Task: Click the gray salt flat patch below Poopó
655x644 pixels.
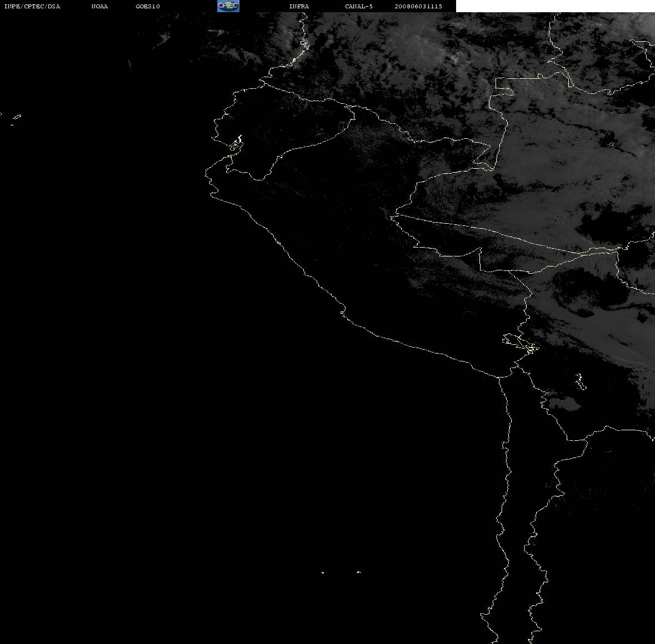Action: [x=564, y=404]
